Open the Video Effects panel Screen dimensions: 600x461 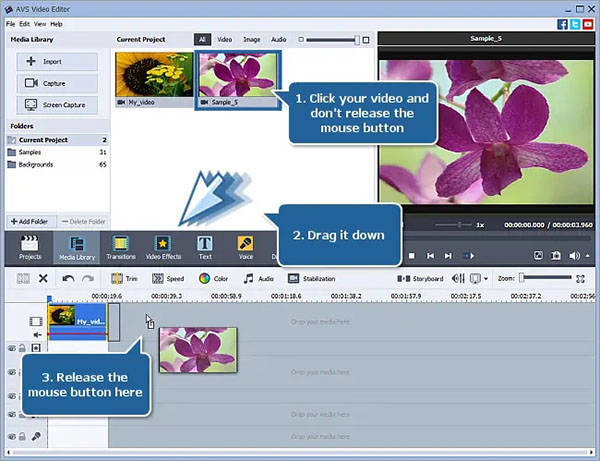coord(163,247)
